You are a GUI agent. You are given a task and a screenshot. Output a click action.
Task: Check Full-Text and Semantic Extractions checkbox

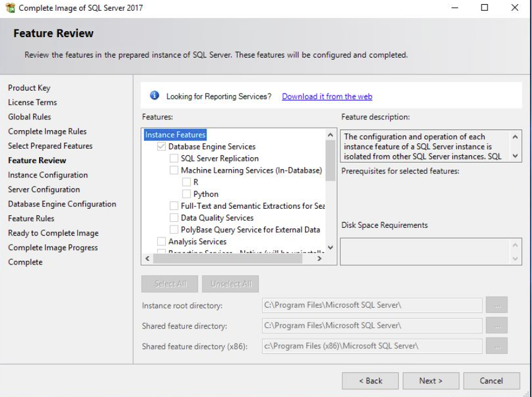tap(174, 206)
